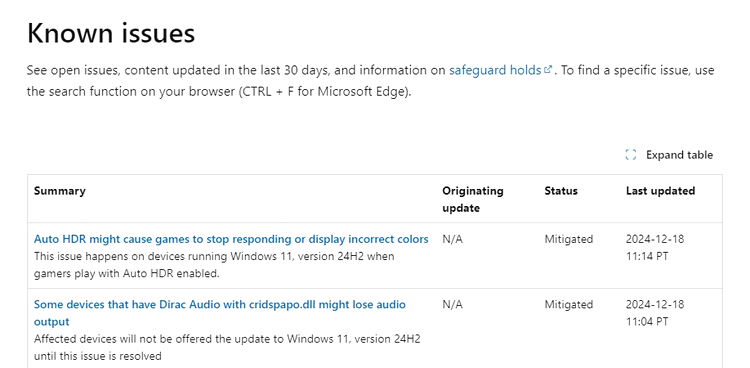
Task: Click Mitigated status in the Dirac Audio row
Action: point(569,304)
